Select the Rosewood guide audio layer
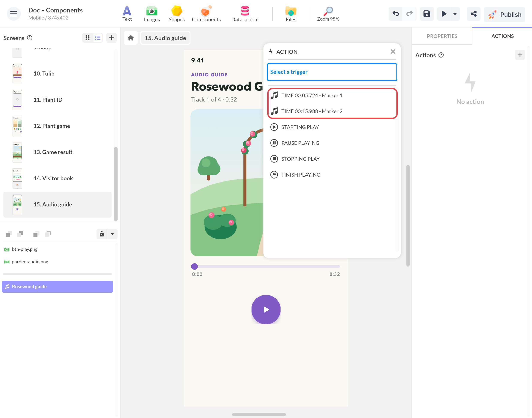 (57, 287)
